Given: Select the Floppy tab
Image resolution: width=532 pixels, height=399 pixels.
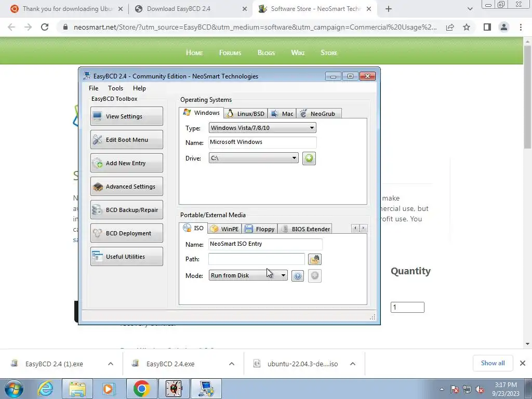Looking at the screenshot, I should [x=260, y=229].
